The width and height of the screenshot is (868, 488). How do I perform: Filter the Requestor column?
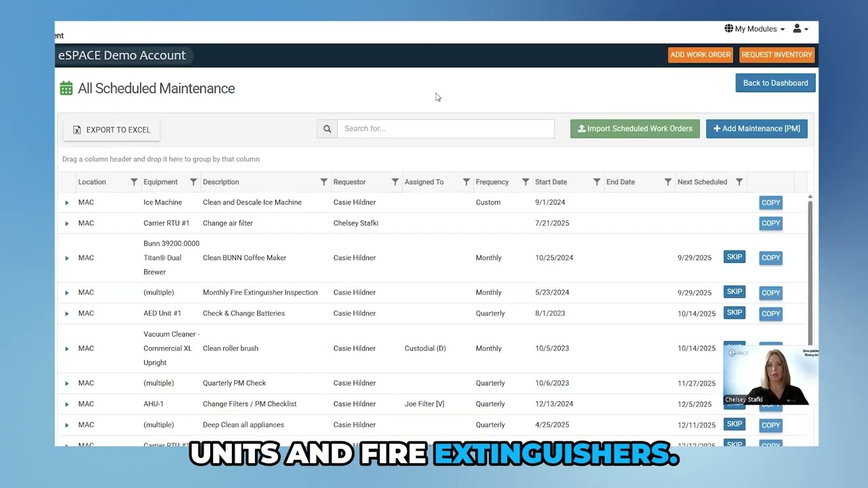(x=395, y=182)
